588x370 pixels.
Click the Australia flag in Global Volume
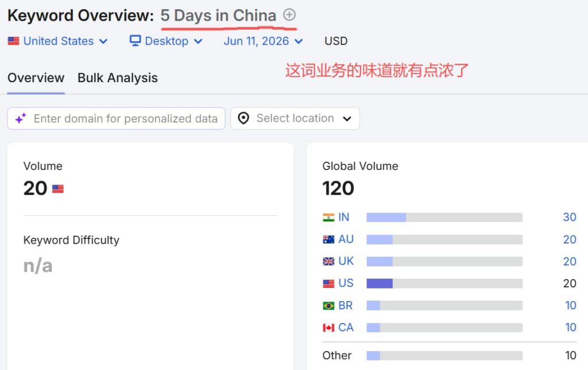coord(328,240)
